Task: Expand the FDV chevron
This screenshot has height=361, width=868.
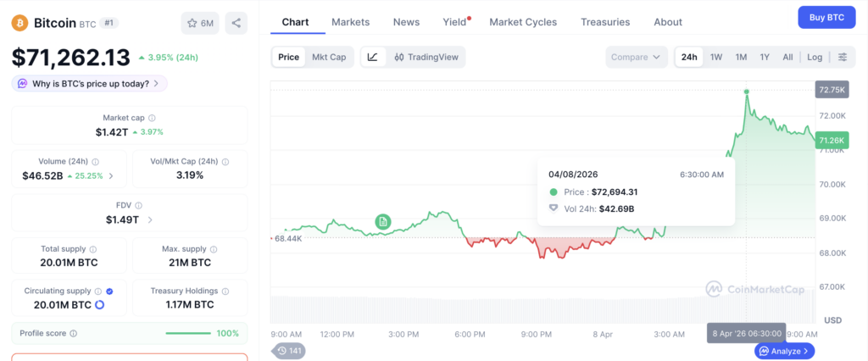Action: 150,219
